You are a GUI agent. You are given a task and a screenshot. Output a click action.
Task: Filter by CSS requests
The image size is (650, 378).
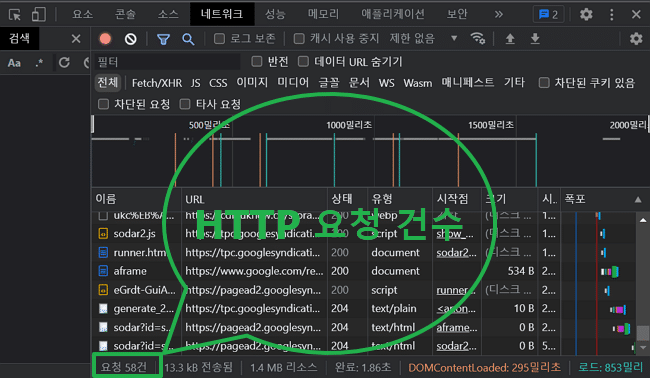click(218, 83)
